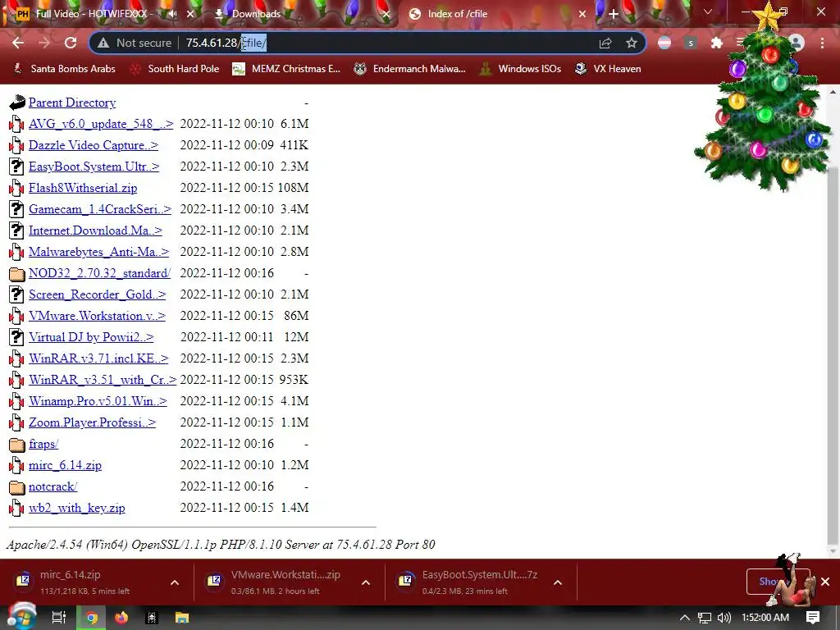Download Malwarebytes_Anti-Ma file link
The height and width of the screenshot is (630, 840).
point(99,252)
